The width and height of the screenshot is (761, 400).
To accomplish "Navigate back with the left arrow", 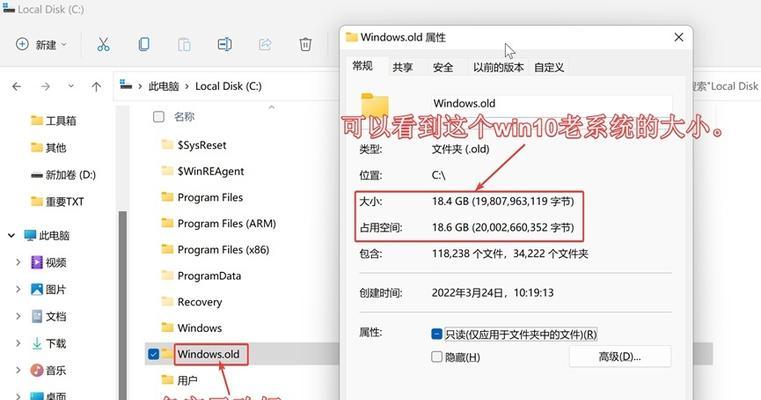I will [17, 86].
